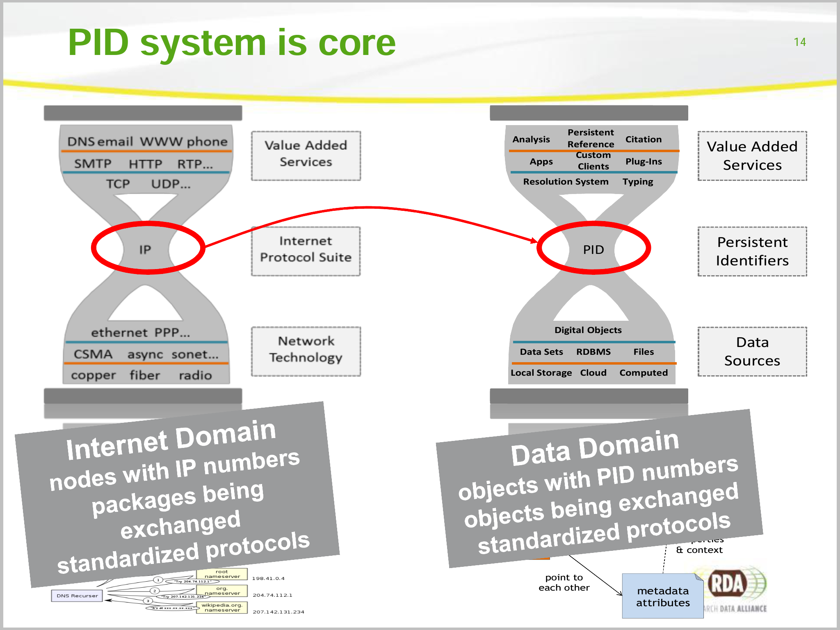Screen dimensions: 840x630
Task: Select the 'Internet Protocol Suite' box
Action: 306,251
